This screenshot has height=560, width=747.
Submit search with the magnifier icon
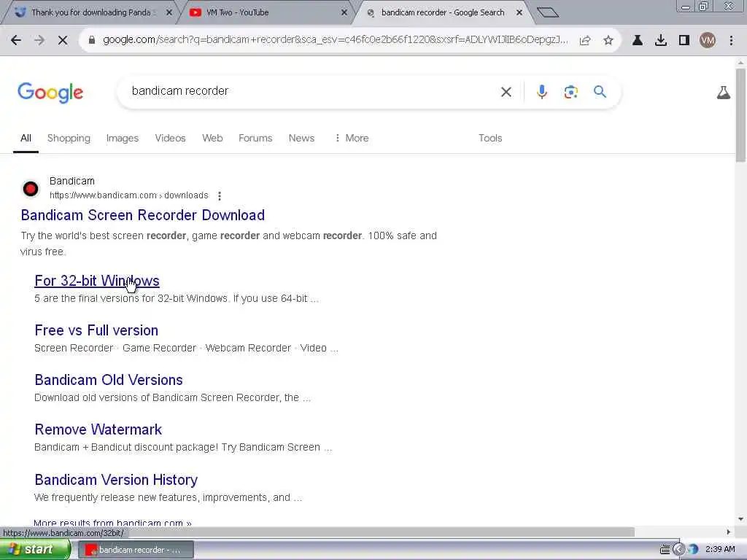pos(600,91)
